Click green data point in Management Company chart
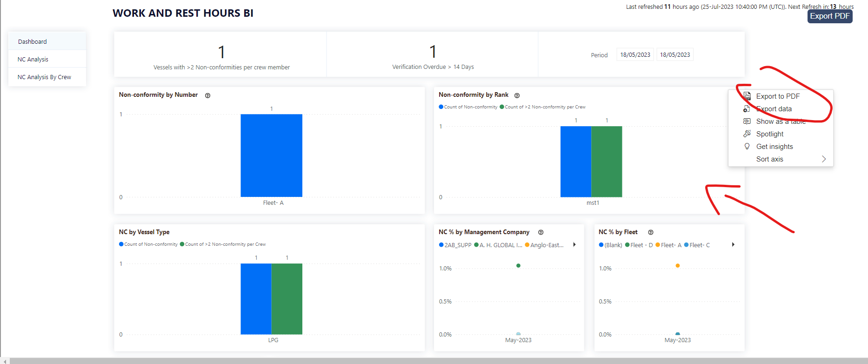 [518, 266]
